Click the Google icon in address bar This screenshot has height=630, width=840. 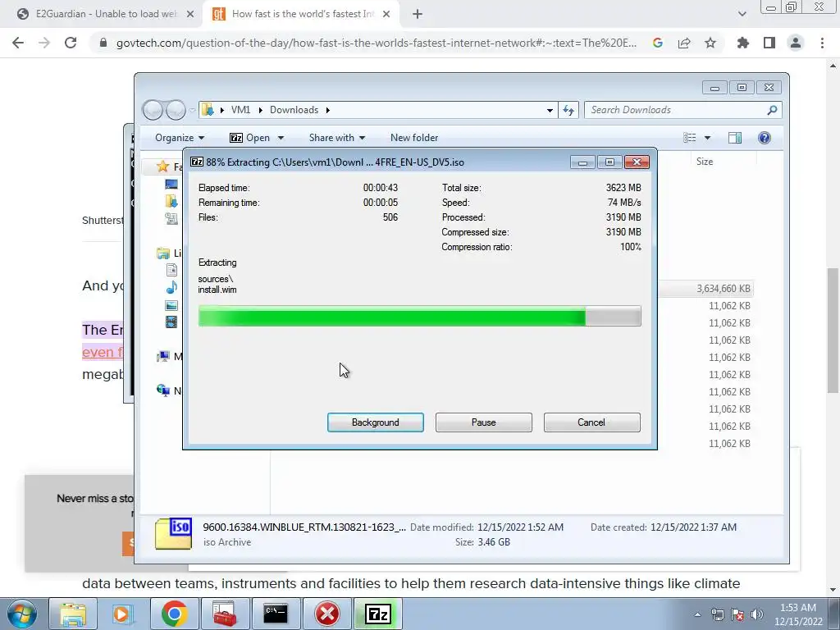tap(658, 43)
